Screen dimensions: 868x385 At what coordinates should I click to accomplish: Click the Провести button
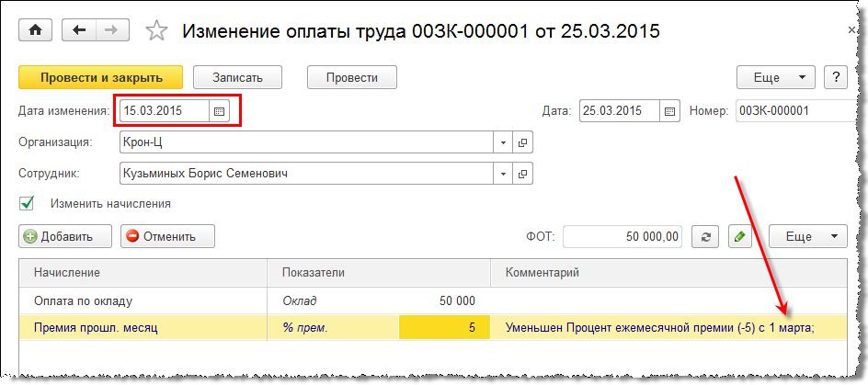pos(351,77)
